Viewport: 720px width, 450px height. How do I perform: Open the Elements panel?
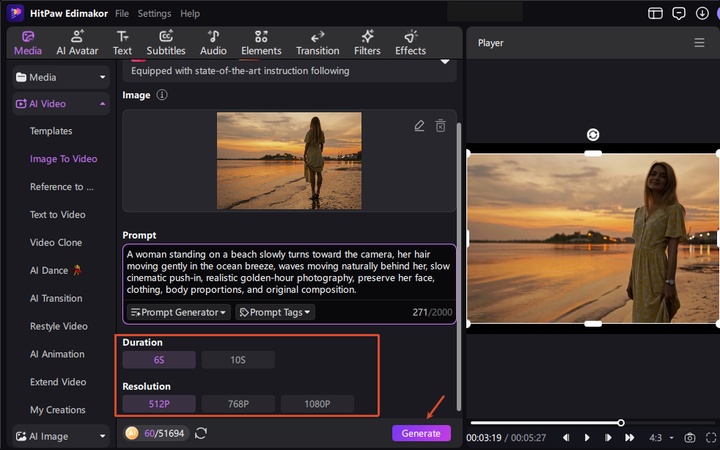[261, 42]
